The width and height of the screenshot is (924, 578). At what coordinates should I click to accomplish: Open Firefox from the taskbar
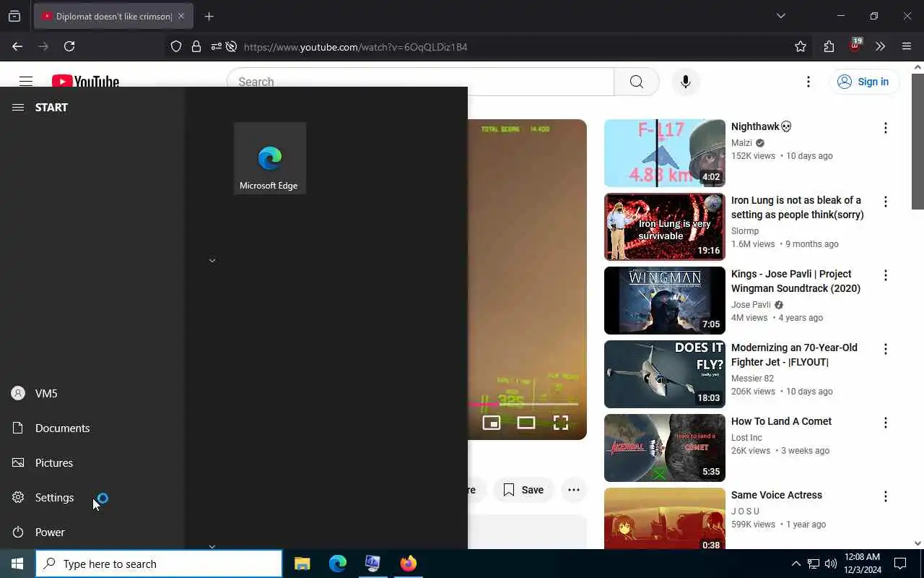(x=409, y=564)
